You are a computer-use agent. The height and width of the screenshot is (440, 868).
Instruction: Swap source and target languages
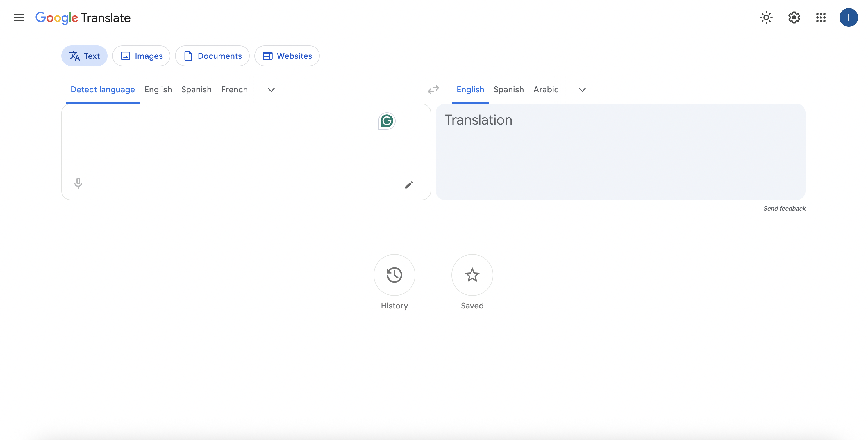coord(433,90)
